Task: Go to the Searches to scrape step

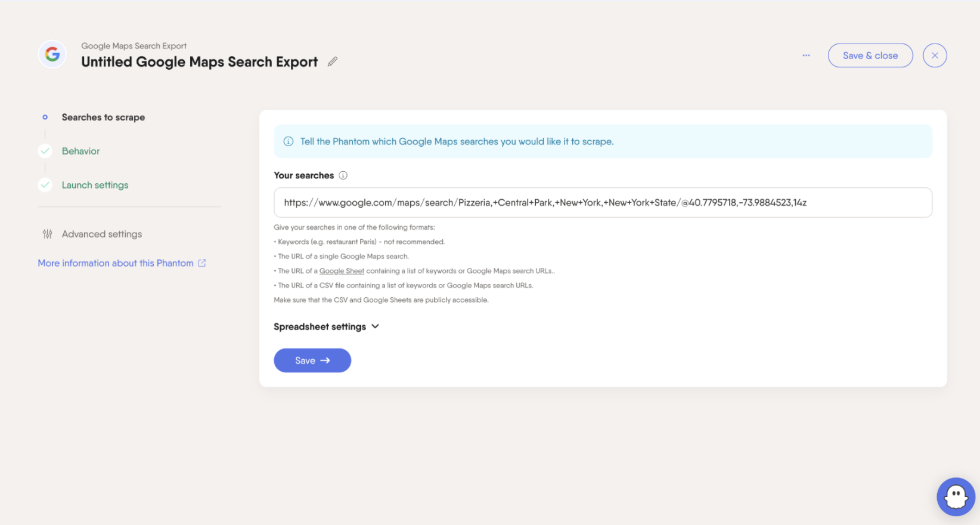Action: (103, 118)
